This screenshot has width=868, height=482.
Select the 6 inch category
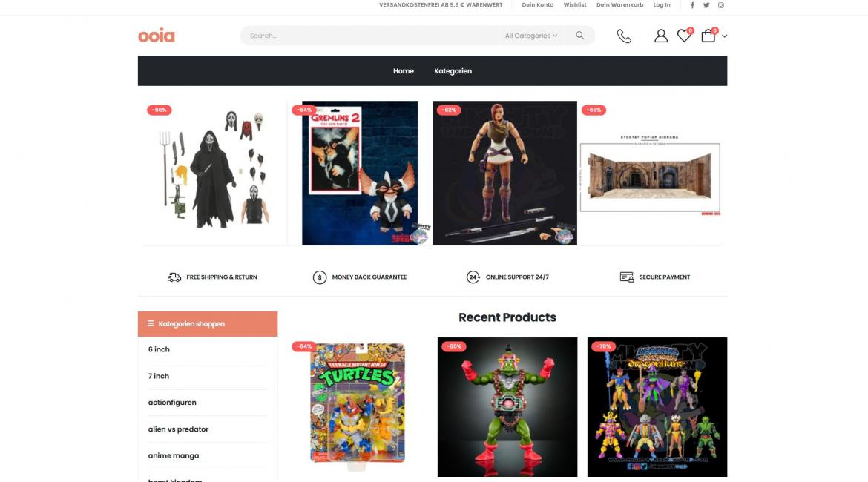click(159, 349)
